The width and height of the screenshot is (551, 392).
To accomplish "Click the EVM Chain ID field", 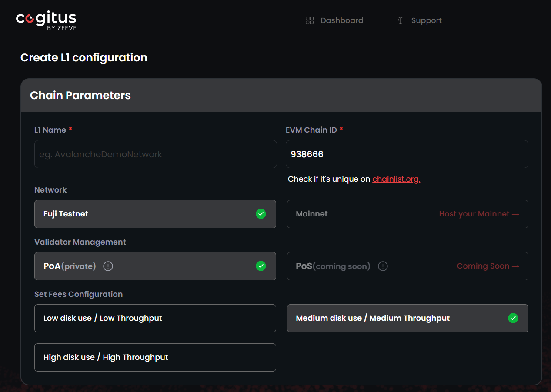I will pyautogui.click(x=407, y=154).
